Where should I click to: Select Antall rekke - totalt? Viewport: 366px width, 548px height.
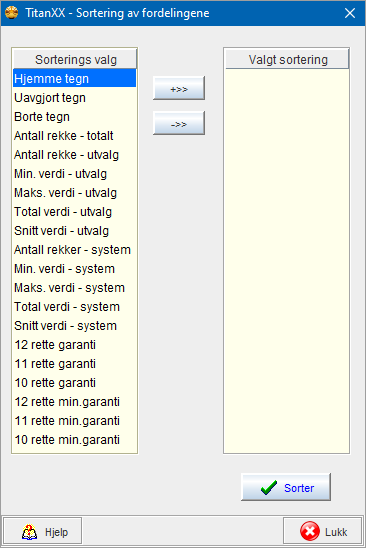[74, 135]
